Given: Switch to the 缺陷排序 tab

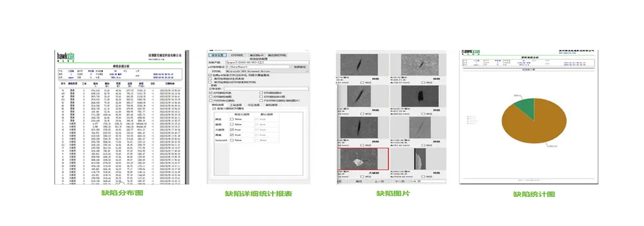Looking at the screenshot, I should pos(271,105).
